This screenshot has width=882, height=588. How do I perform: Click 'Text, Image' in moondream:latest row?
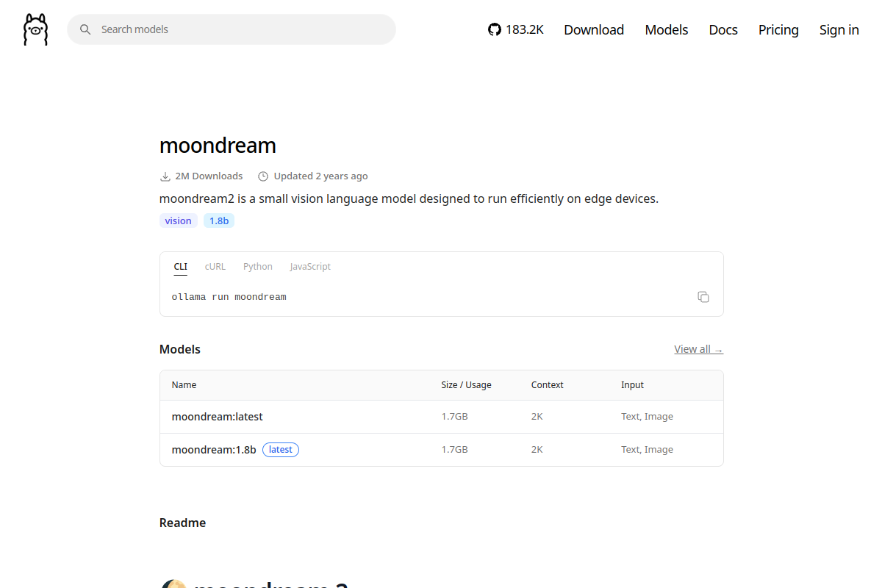[x=647, y=417]
